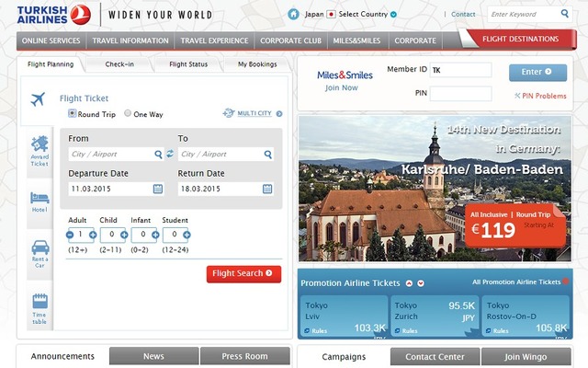The image size is (588, 368).
Task: Show previous promotion tickets with up arrow
Action: 409,283
